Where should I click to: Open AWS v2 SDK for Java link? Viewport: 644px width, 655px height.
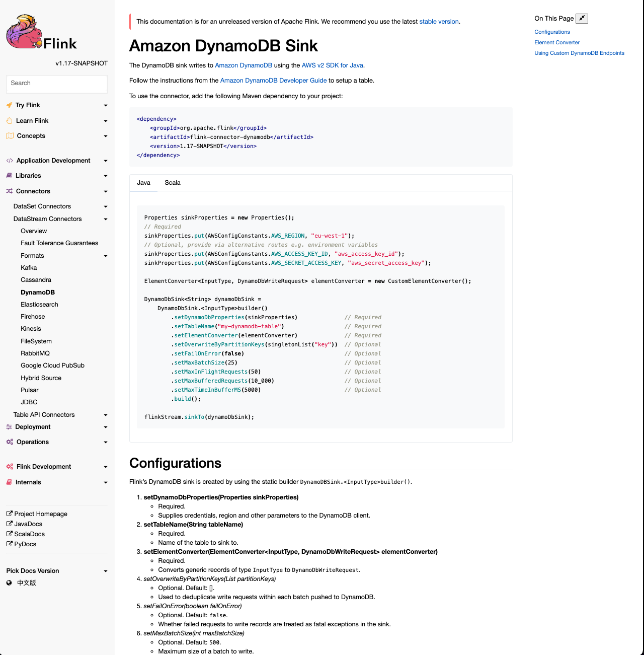333,65
